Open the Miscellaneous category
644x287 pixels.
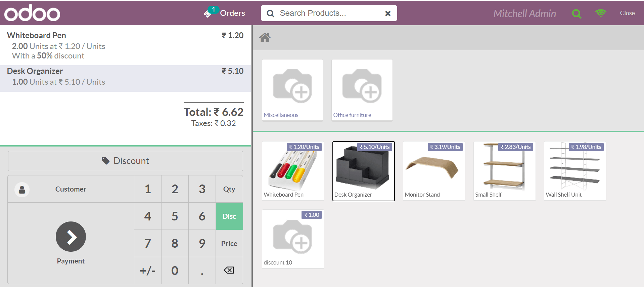pyautogui.click(x=292, y=90)
